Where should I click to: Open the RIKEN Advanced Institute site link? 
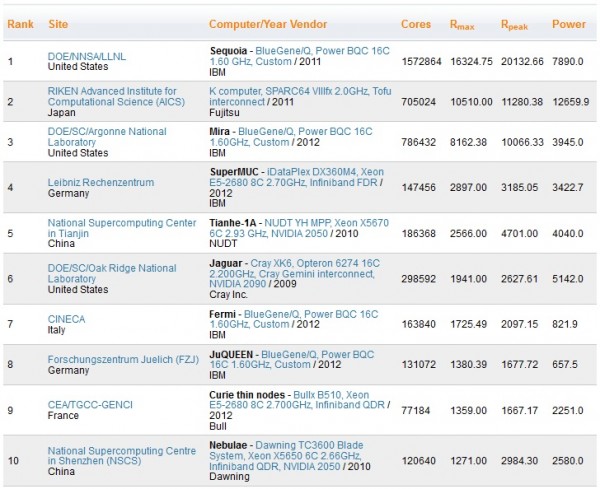click(116, 96)
